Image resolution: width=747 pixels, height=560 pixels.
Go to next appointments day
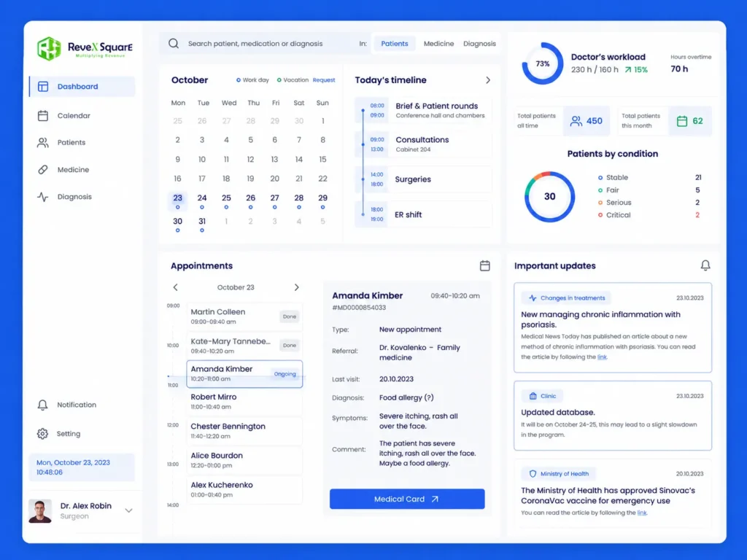pos(296,287)
